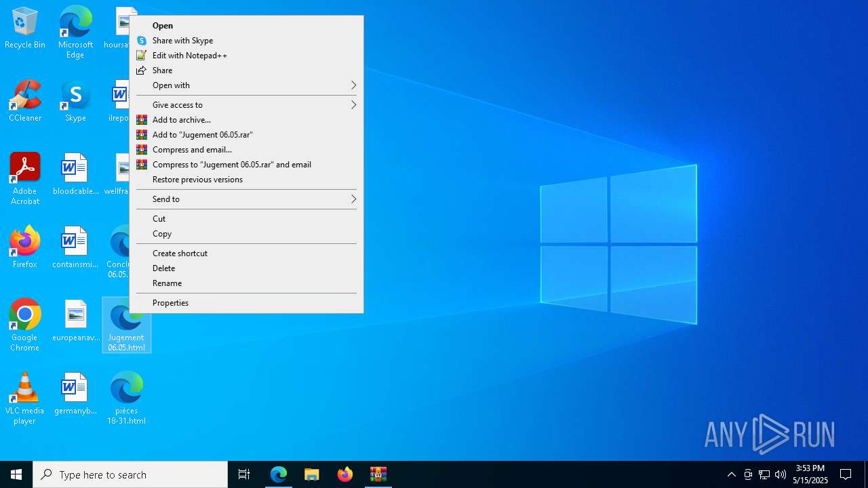Select the containsmi Word document icon
The width and height of the screenshot is (868, 488).
75,247
